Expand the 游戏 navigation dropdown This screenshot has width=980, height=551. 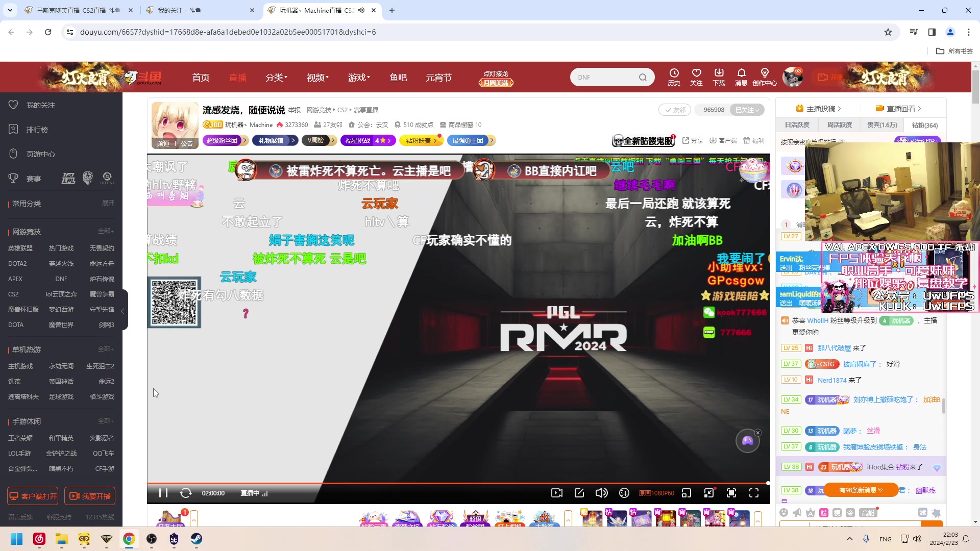[359, 78]
